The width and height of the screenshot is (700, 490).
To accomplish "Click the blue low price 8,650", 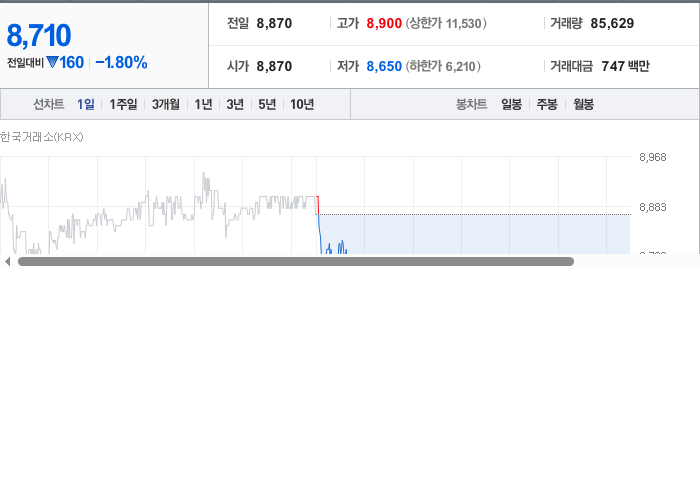I will coord(384,66).
